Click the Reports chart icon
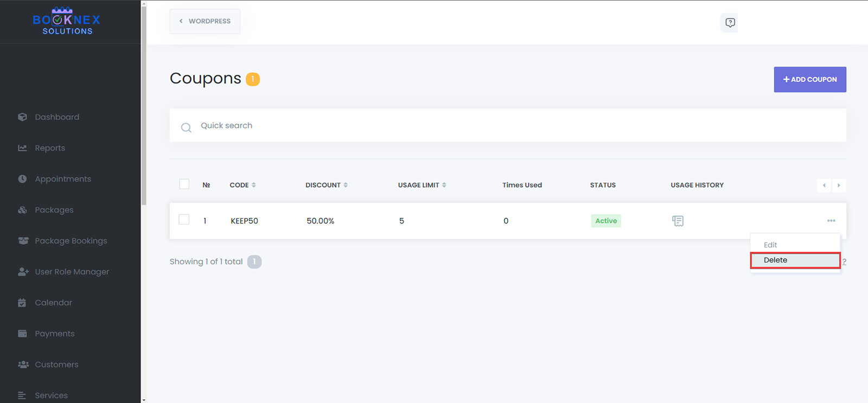Screen dimensions: 868x403 [22, 148]
